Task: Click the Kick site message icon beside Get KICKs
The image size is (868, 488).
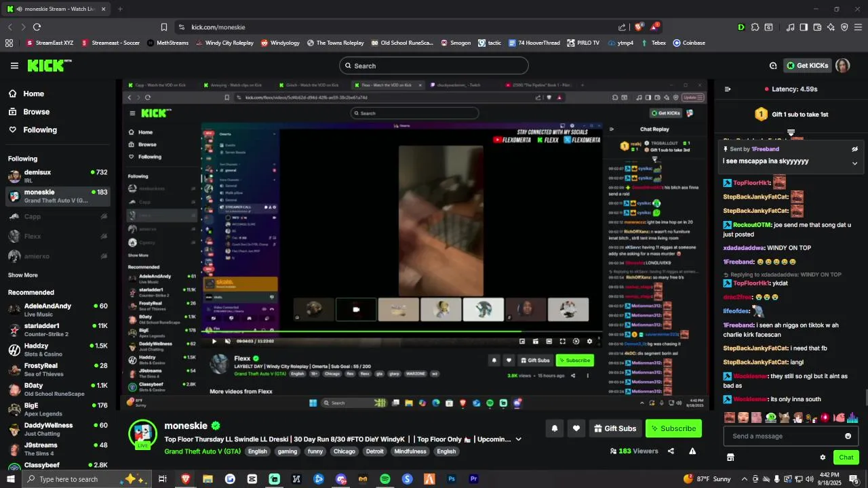Action: coord(773,66)
